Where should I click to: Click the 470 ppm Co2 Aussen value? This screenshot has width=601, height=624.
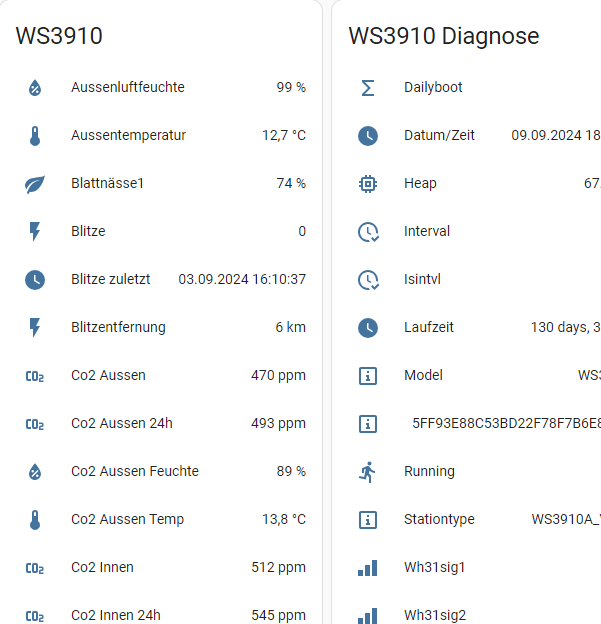pyautogui.click(x=278, y=376)
